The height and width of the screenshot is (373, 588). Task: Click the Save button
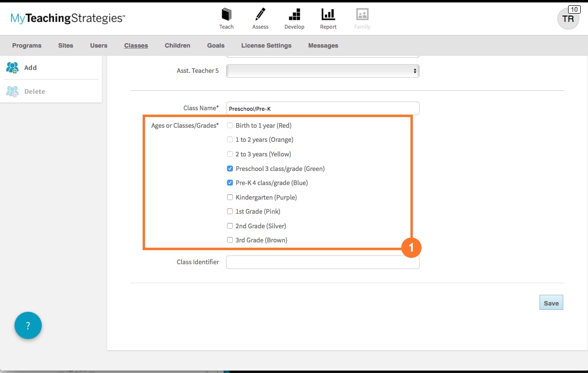click(551, 303)
